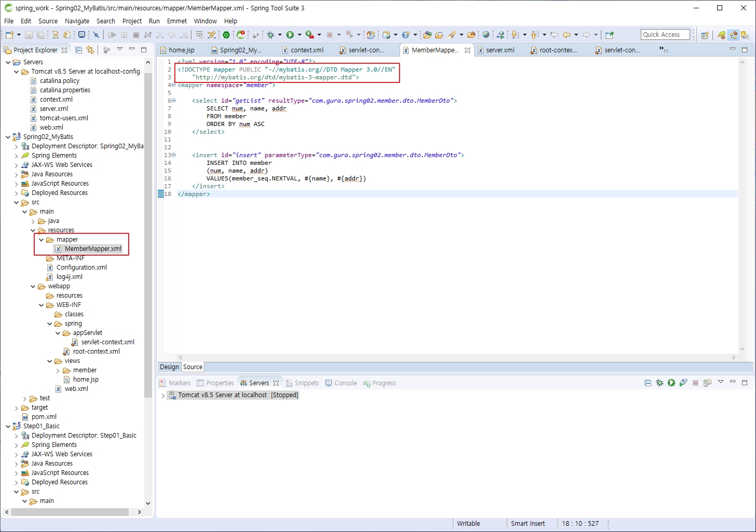Select pom.xml in Project Explorer
This screenshot has height=532, width=756.
tap(44, 417)
